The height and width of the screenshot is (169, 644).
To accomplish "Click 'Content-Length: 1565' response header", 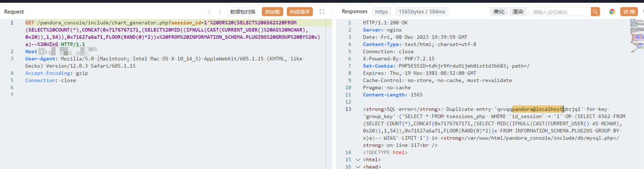I will [392, 95].
